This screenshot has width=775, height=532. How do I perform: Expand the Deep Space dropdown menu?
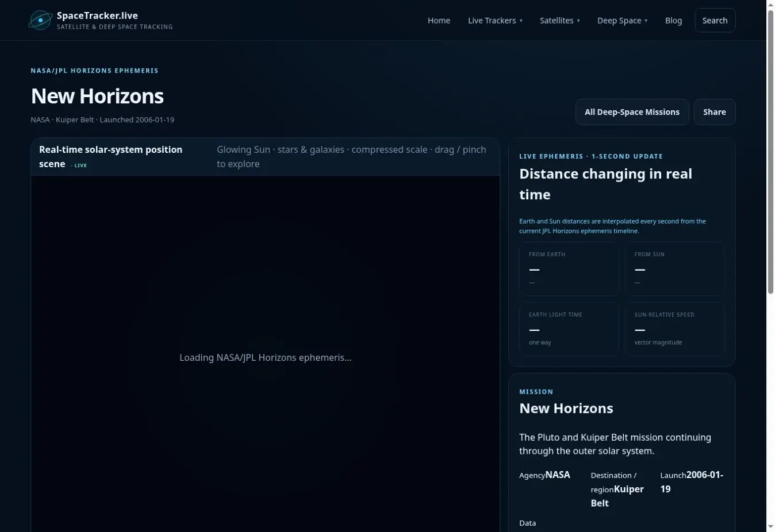pos(622,21)
